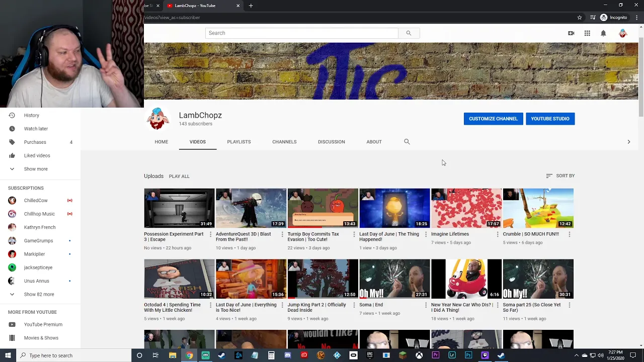Open Purchases in the sidebar
This screenshot has width=644, height=362.
pos(40,142)
